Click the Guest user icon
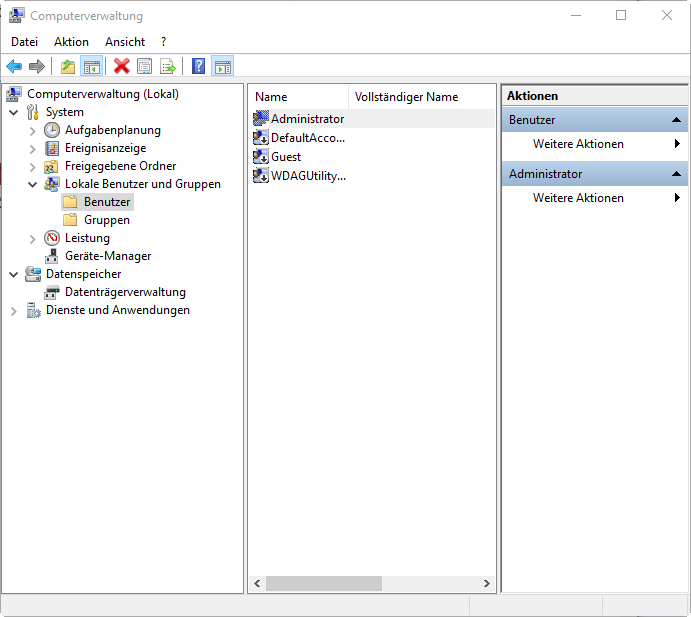Image resolution: width=691 pixels, height=617 pixels. (260, 156)
